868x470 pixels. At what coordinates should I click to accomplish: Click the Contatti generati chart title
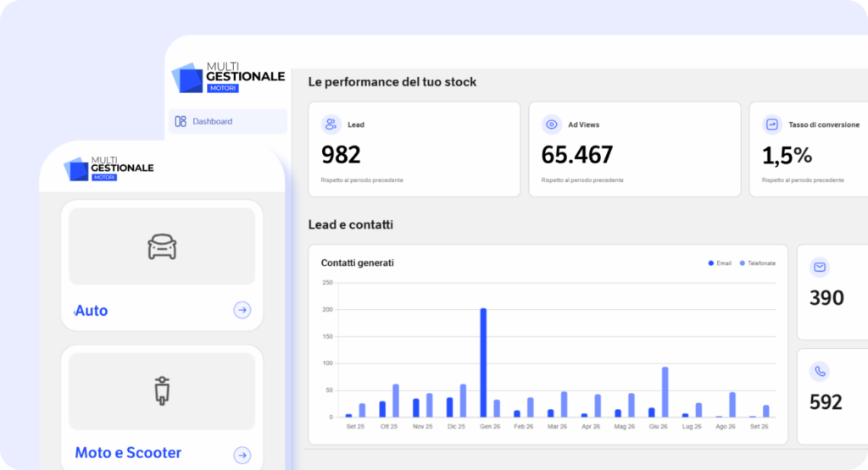point(357,263)
